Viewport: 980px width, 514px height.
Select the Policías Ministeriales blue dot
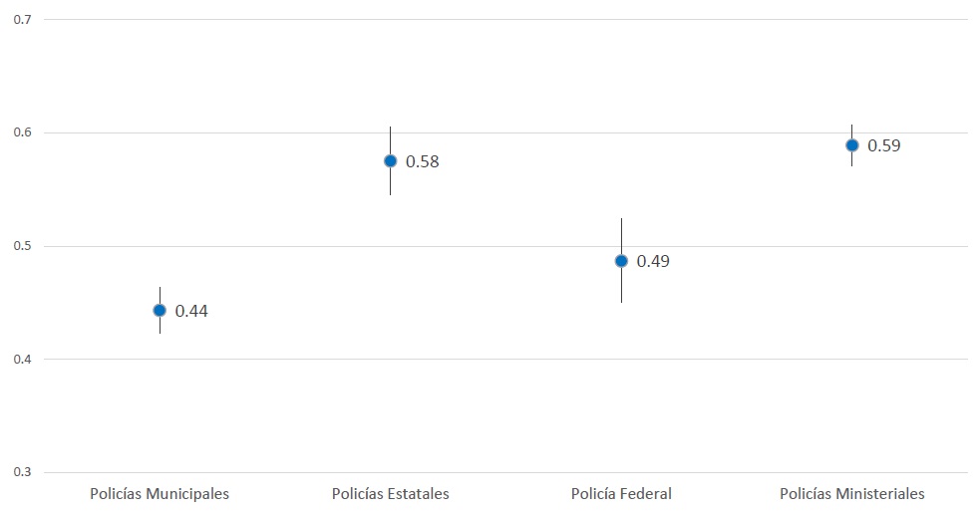pos(852,144)
